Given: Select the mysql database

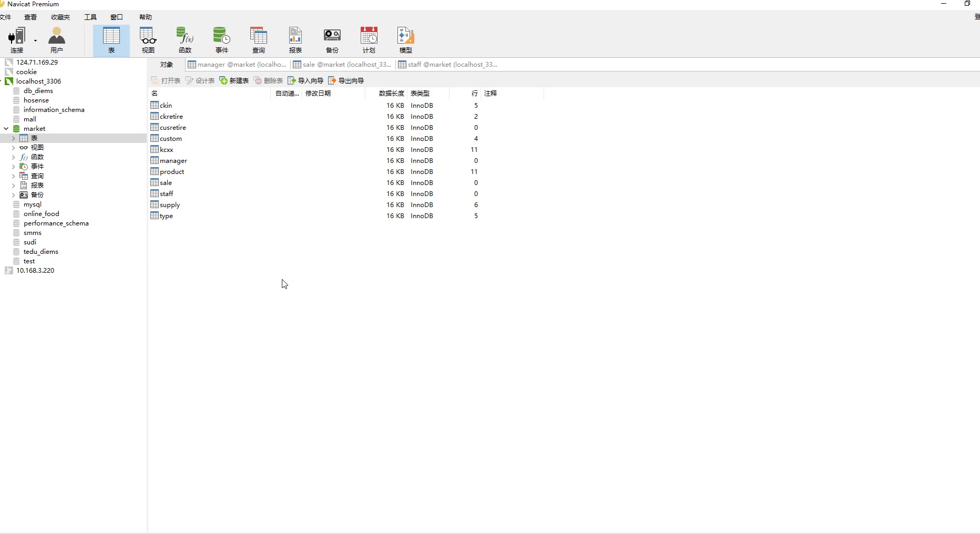Looking at the screenshot, I should click(32, 204).
